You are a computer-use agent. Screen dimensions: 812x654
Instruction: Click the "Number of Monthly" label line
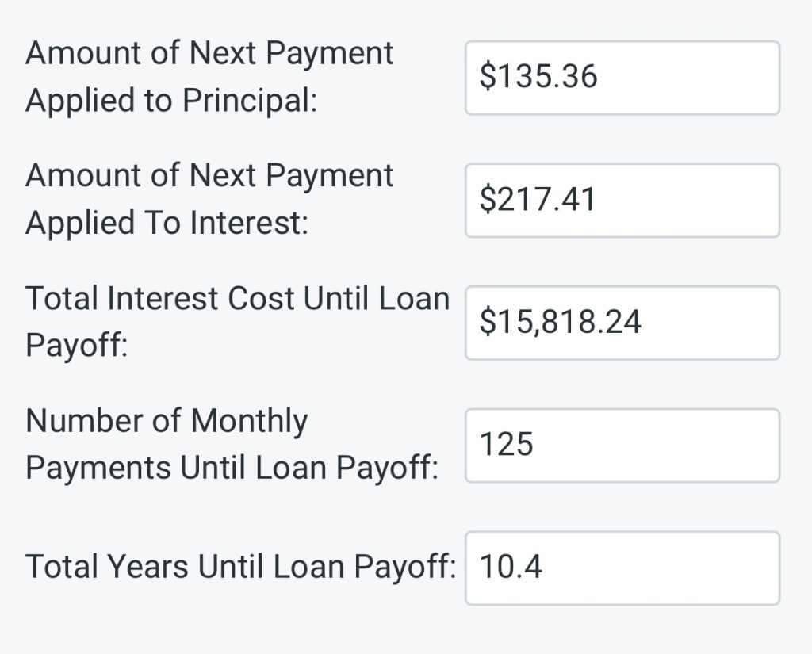tap(167, 421)
